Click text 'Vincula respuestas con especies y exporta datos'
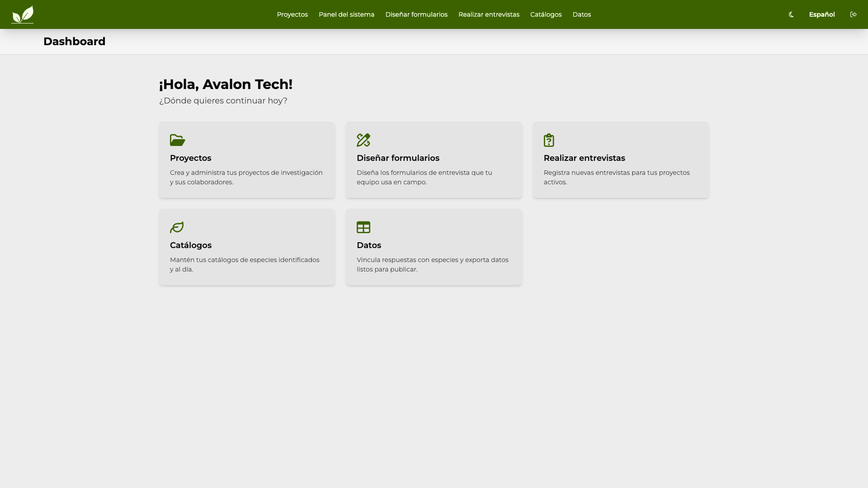The height and width of the screenshot is (488, 868). (x=433, y=260)
